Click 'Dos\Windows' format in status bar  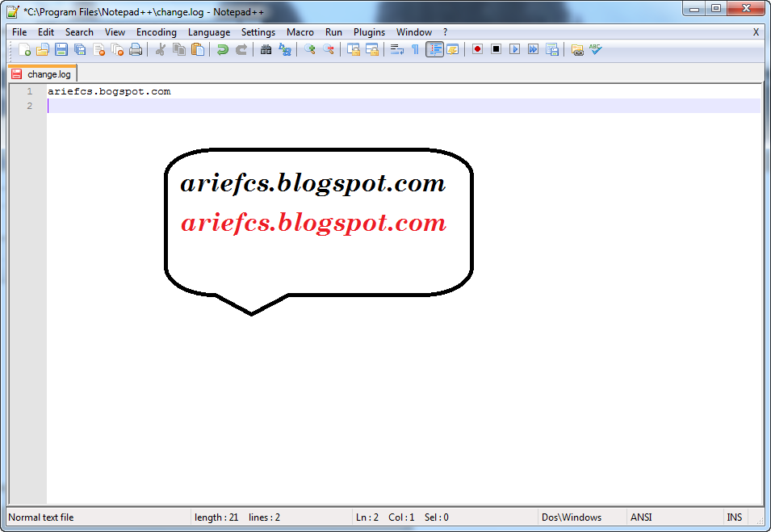(572, 517)
